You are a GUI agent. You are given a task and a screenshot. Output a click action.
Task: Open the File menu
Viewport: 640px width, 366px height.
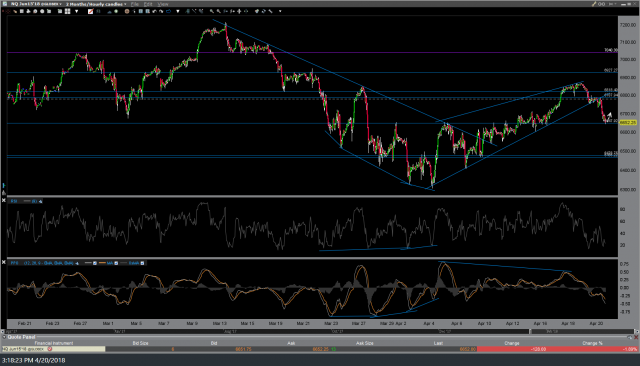[135, 4]
